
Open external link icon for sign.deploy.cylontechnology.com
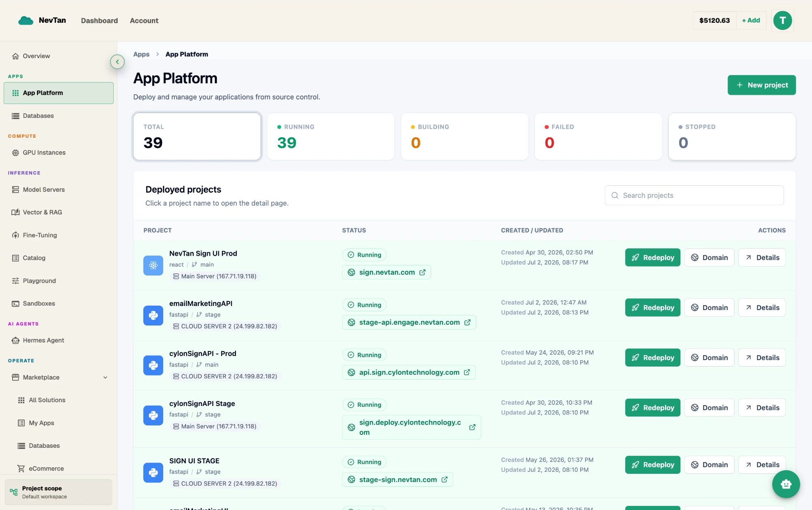472,428
